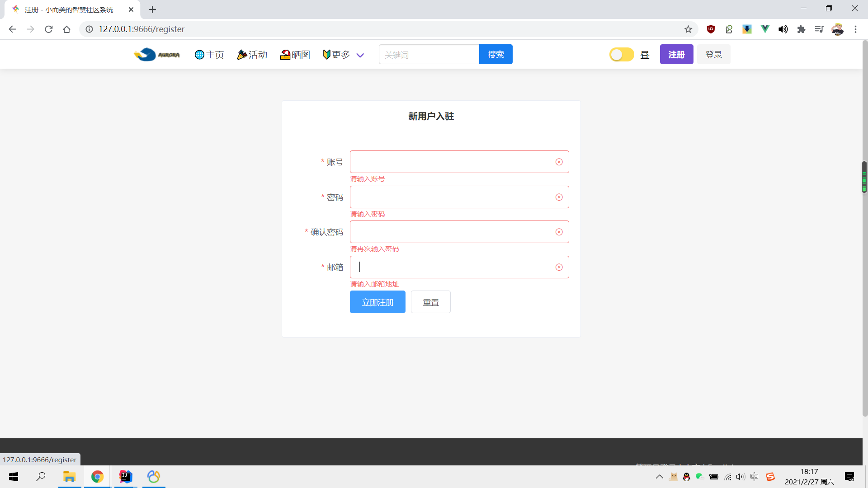This screenshot has height=488, width=868.
Task: Clear the 账号 field with its X icon
Action: coord(559,162)
